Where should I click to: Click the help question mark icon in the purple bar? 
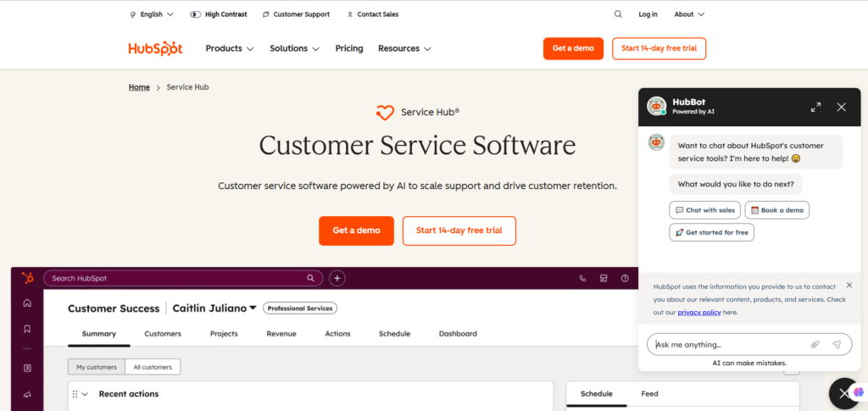coord(625,278)
